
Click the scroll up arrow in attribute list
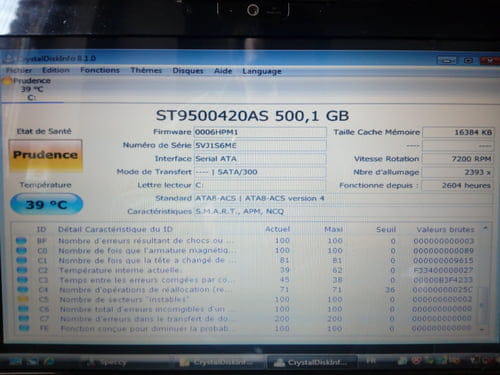pyautogui.click(x=485, y=229)
